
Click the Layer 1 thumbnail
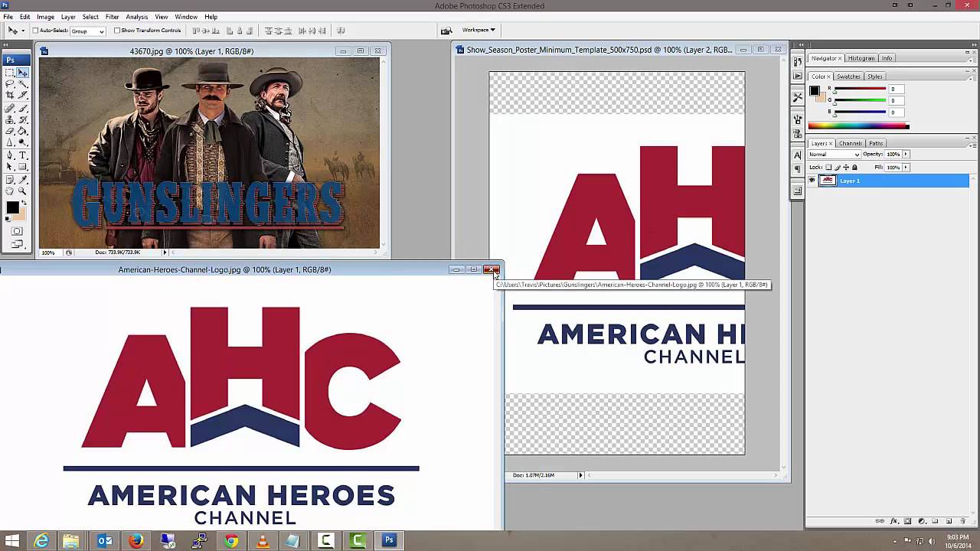[x=828, y=181]
